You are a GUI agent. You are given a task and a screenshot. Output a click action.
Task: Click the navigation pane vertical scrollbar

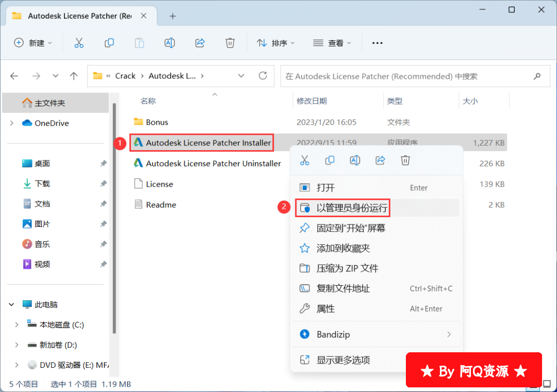coord(114,218)
